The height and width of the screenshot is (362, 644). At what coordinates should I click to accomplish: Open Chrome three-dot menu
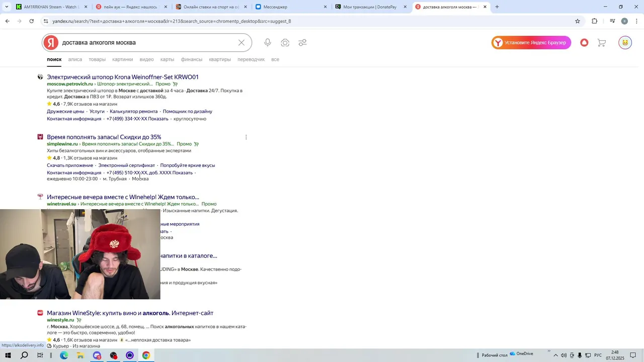point(637,21)
